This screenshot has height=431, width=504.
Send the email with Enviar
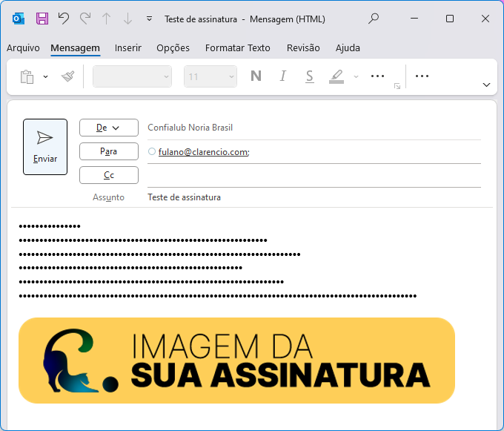(x=45, y=147)
